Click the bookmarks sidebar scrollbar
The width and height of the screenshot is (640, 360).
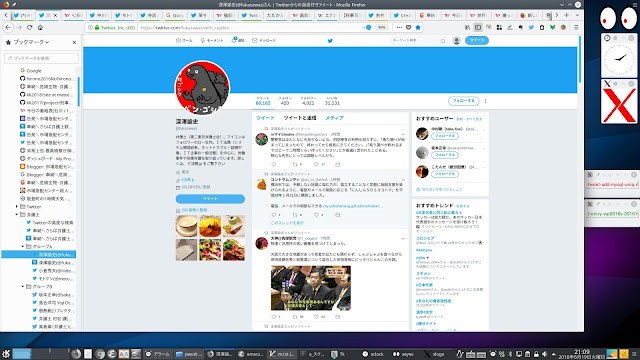pos(78,92)
